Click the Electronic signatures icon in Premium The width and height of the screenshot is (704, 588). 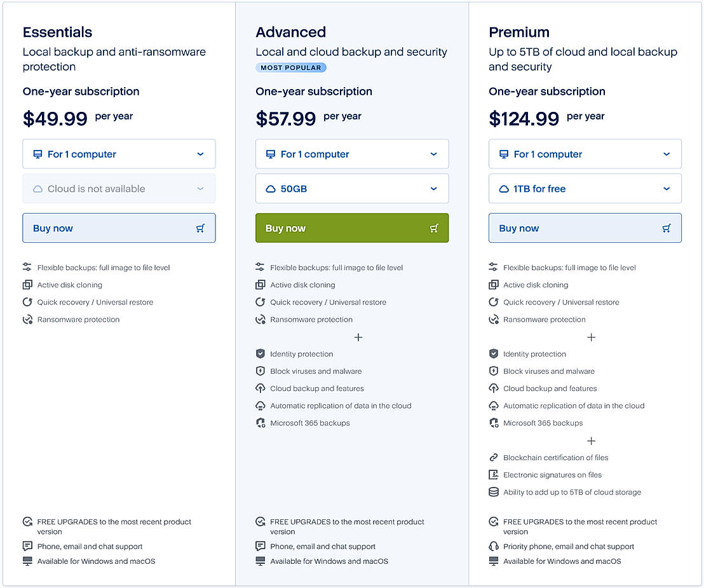point(494,475)
